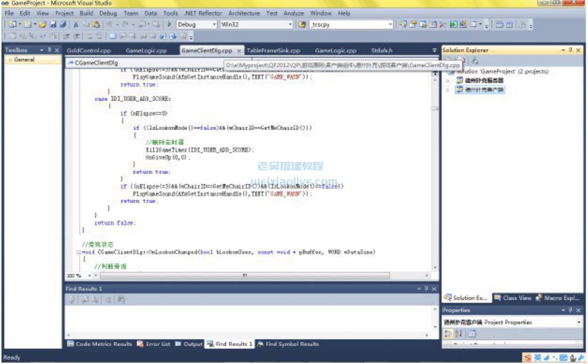Expand the General group in Toolbox
The image size is (588, 364).
11,59
